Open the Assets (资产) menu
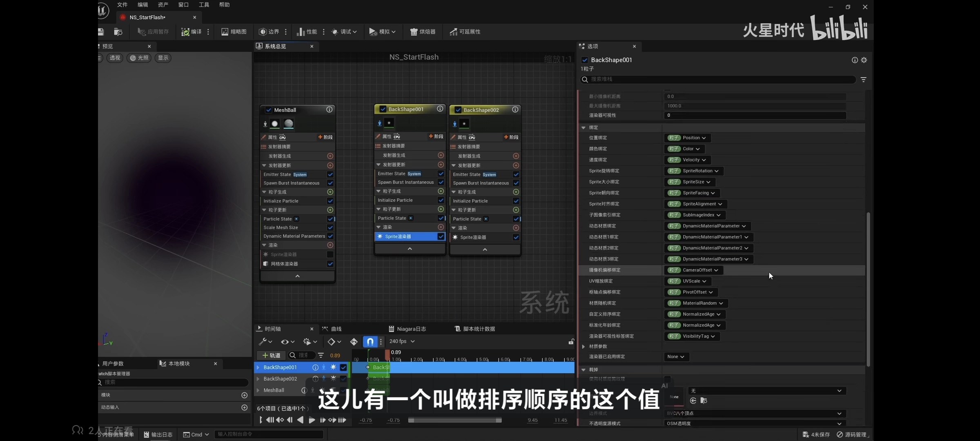This screenshot has height=441, width=980. tap(163, 5)
